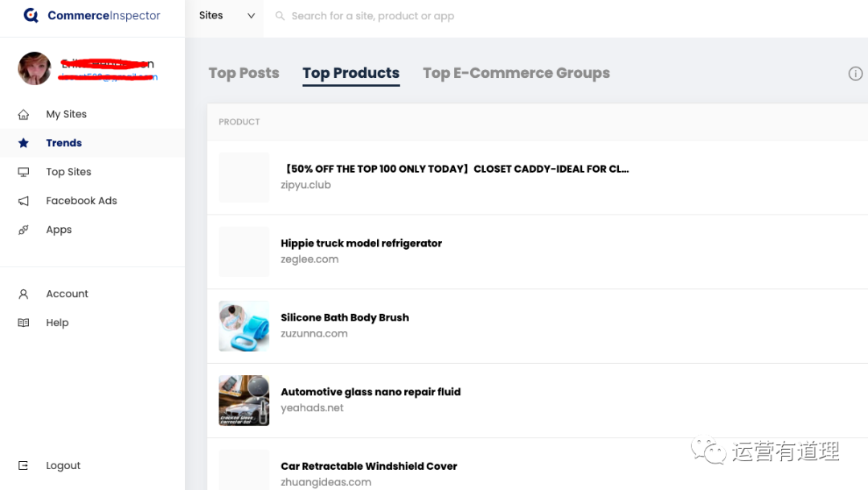The image size is (868, 490).
Task: Open the Hippie truck model refrigerator product
Action: pos(361,243)
